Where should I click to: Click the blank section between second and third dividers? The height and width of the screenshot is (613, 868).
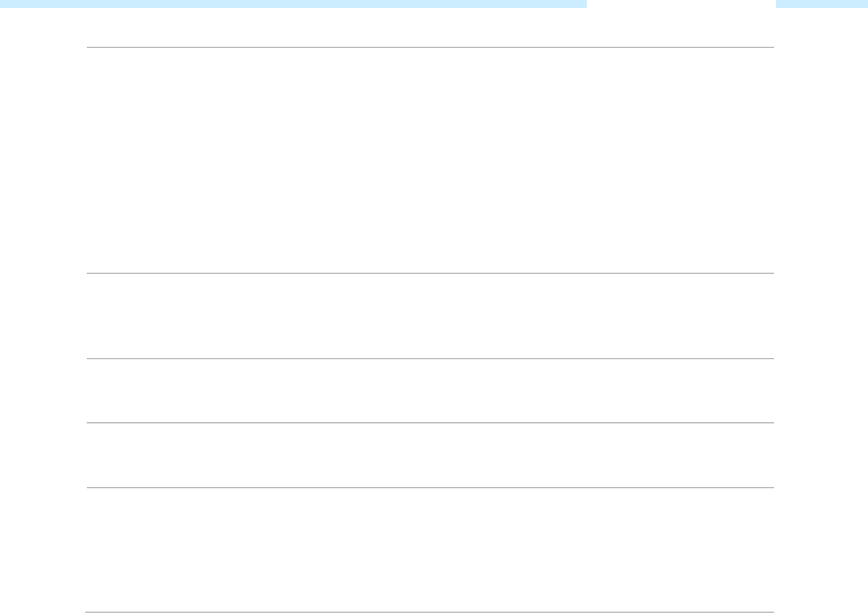point(430,316)
